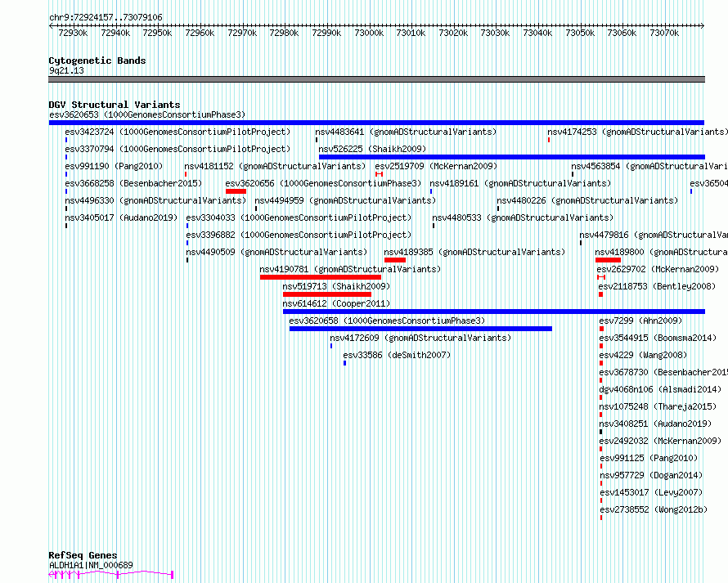
Task: Click the nsv4479816 variant label
Action: click(x=654, y=235)
